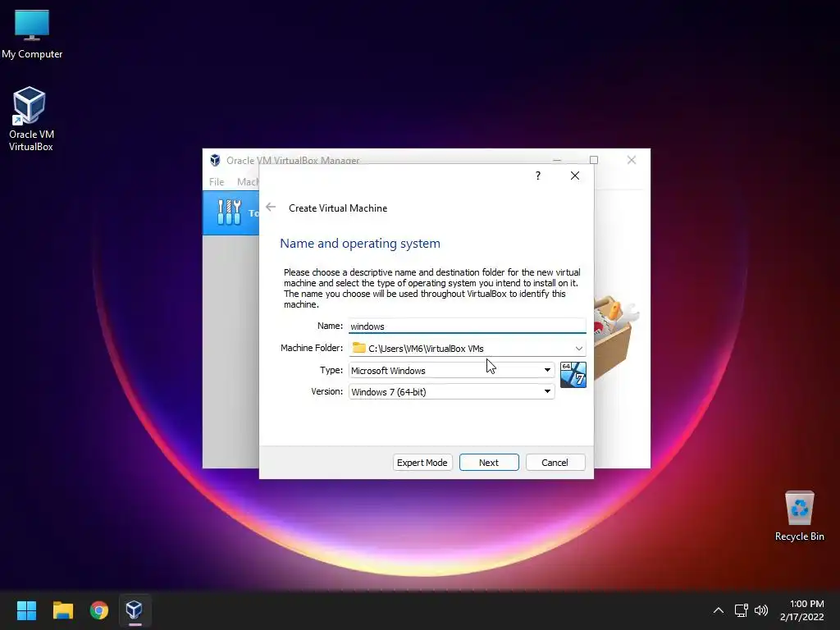Viewport: 840px width, 630px height.
Task: Expand the Machine Folder dropdown
Action: coord(578,348)
